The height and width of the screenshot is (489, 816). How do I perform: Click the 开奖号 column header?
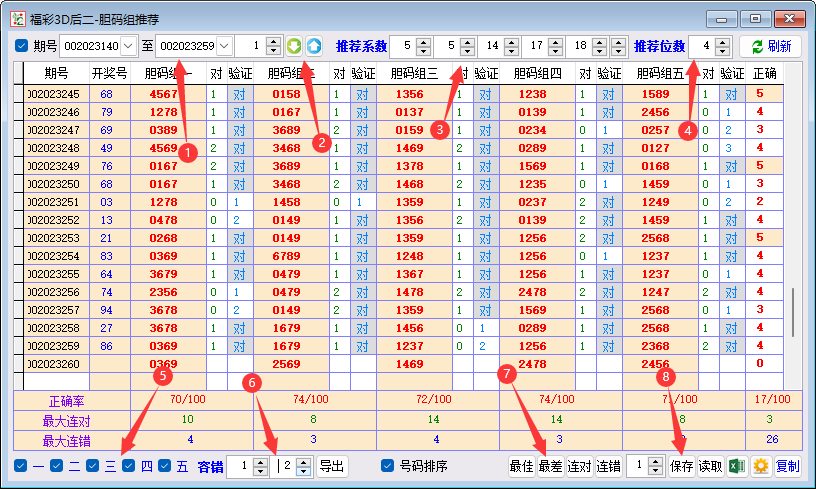110,73
